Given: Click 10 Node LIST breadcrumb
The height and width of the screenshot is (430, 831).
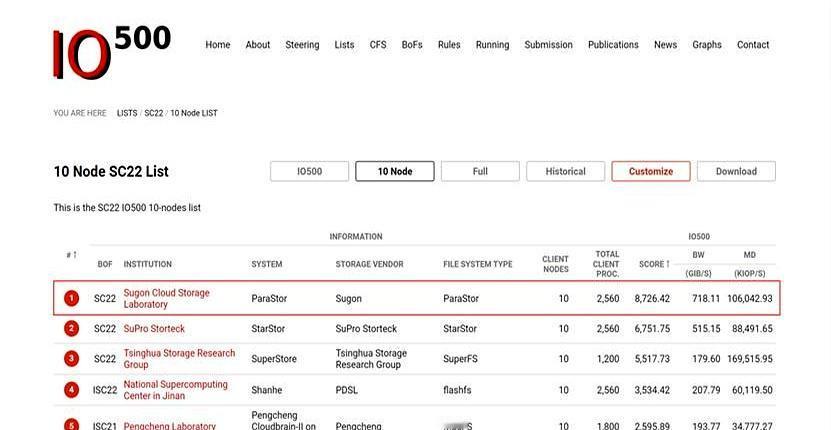Looking at the screenshot, I should coord(194,113).
